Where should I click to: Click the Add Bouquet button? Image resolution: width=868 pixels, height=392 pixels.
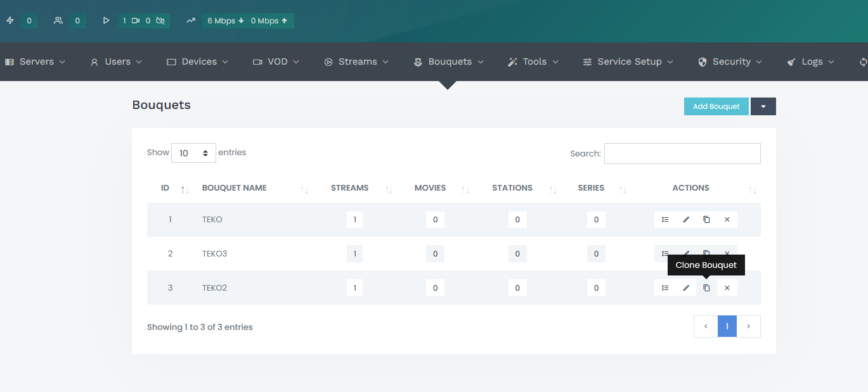click(x=716, y=106)
